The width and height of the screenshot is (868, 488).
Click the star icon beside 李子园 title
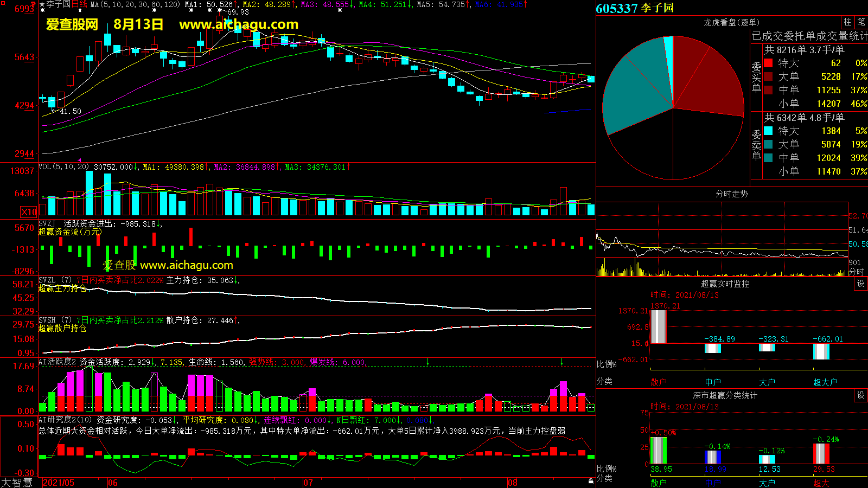coord(42,4)
